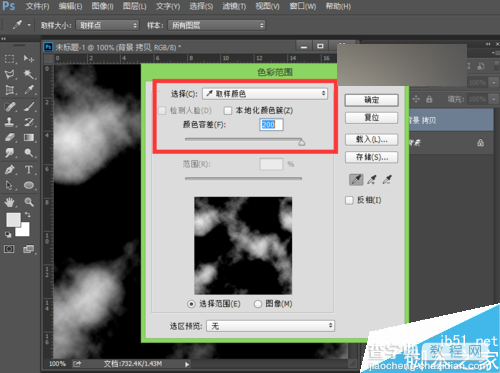The width and height of the screenshot is (500, 373).
Task: Select the Eraser tool
Action: [9, 137]
